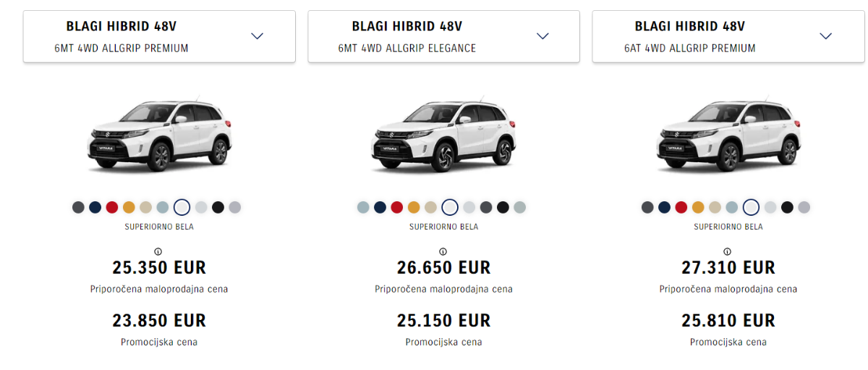The height and width of the screenshot is (370, 868).
Task: Click the 6MT Premium Vitara car image
Action: pyautogui.click(x=159, y=136)
